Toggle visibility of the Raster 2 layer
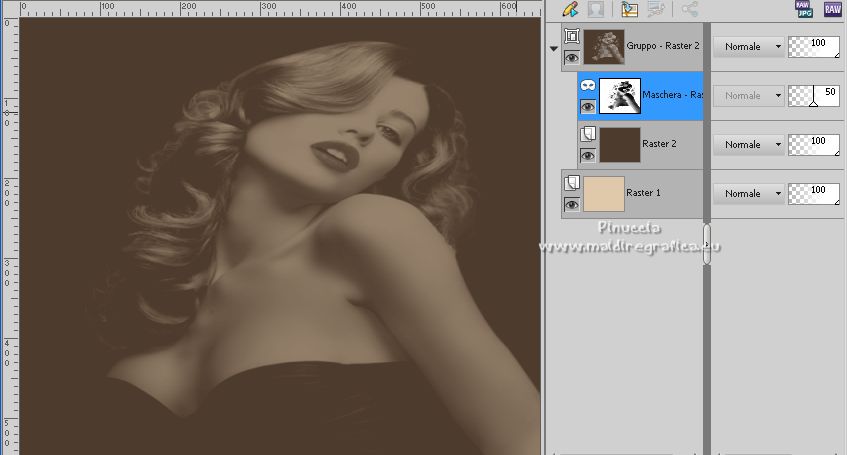 588,156
